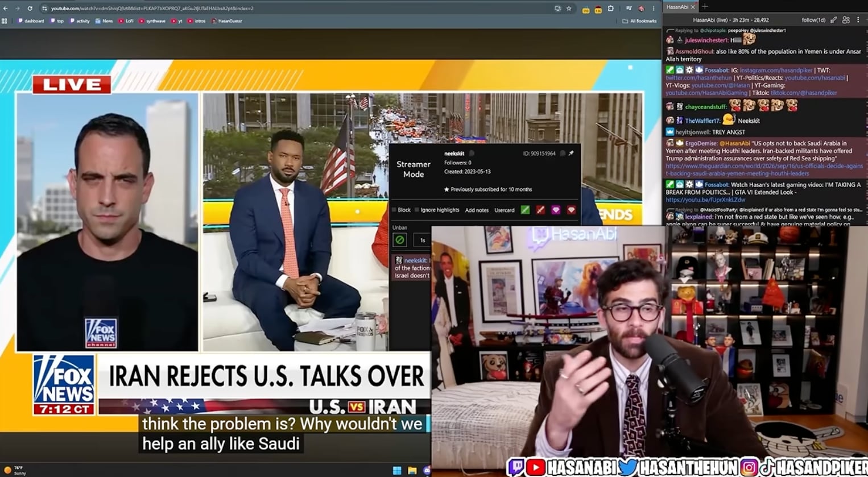Screen dimensions: 868x477
Task: Reload the YouTube page
Action: click(x=30, y=9)
